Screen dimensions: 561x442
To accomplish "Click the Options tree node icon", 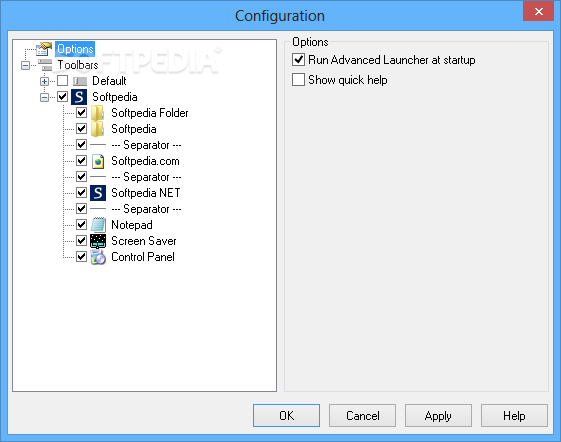I will [44, 49].
